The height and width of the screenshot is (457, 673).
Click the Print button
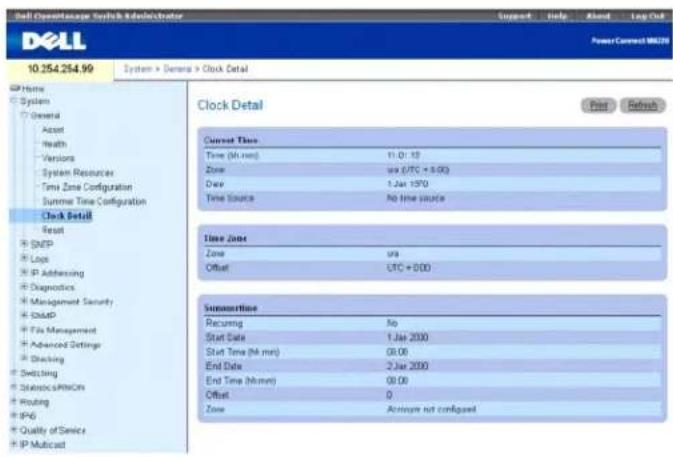[x=598, y=105]
